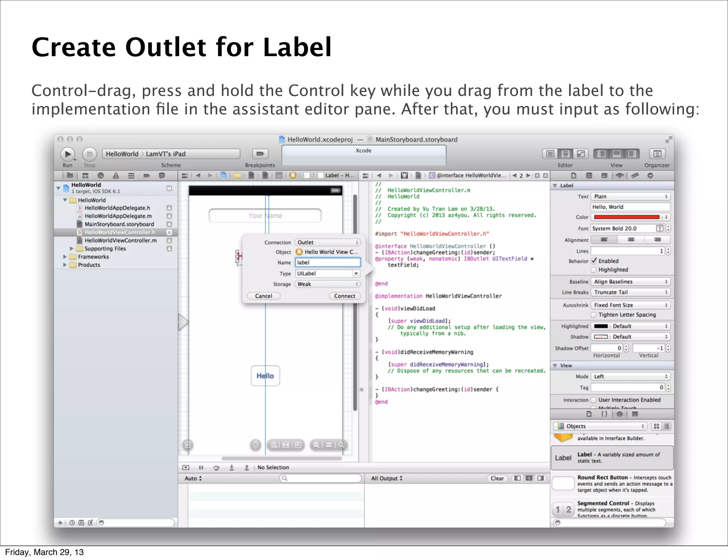Open the All Output console dropdown
Viewport: 728px width, 560px height.
[x=387, y=479]
